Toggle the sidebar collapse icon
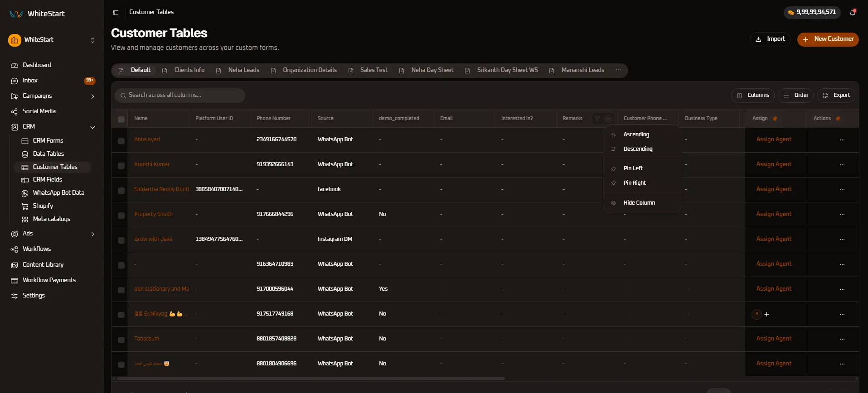The width and height of the screenshot is (868, 393). pos(116,13)
